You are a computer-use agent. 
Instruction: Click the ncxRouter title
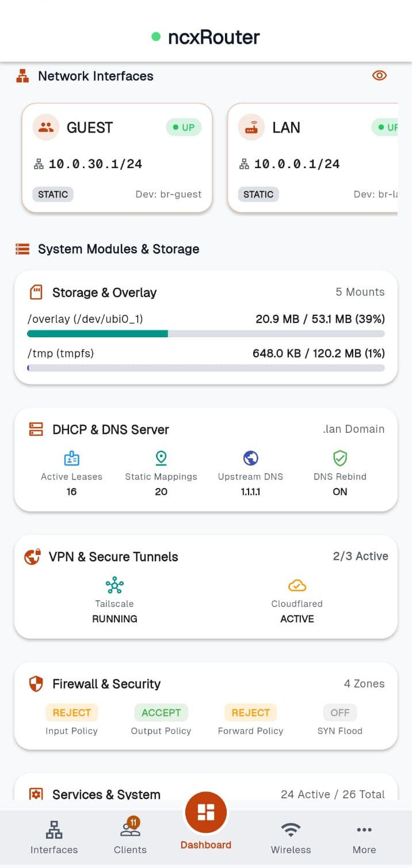pos(214,37)
